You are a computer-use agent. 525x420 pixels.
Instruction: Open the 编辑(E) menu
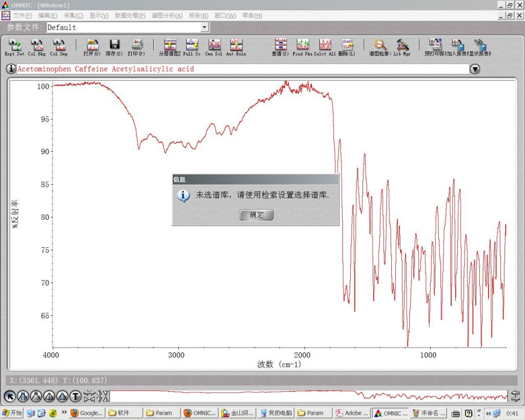tap(48, 16)
